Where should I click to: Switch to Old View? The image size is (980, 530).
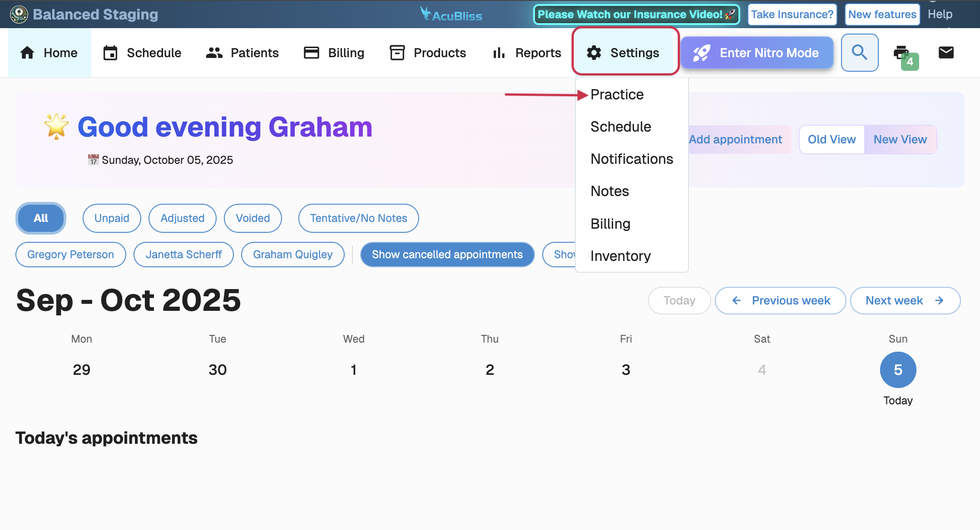(x=832, y=139)
